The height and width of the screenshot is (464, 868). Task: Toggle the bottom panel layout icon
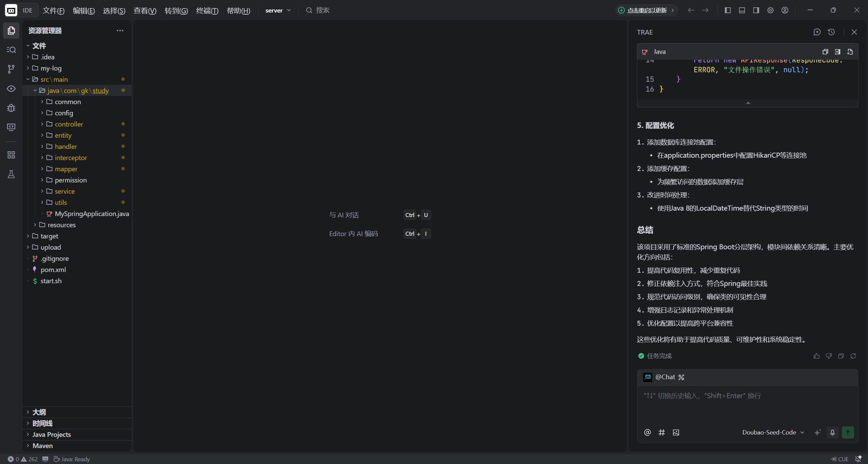tap(742, 10)
